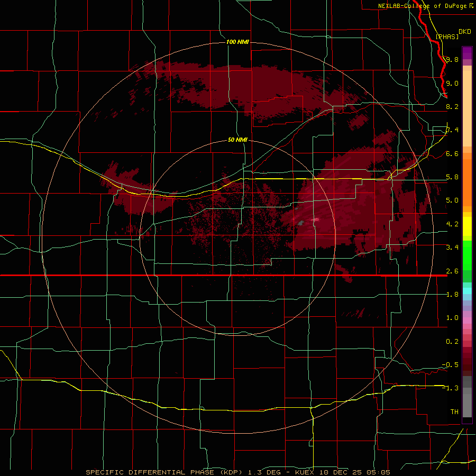Screen dimensions: 476x476
Task: Select the 3.4 value on the scale
Action: (452, 248)
